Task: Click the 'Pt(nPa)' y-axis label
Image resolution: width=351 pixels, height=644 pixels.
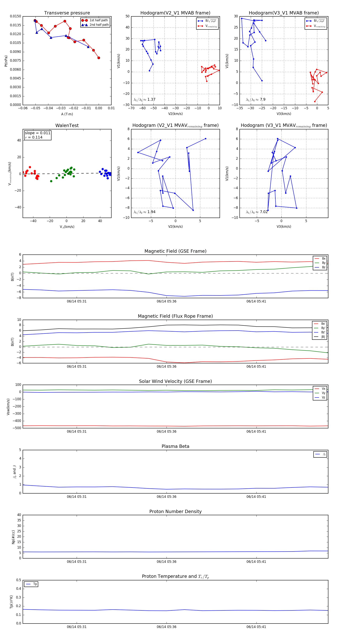Action: click(x=6, y=61)
